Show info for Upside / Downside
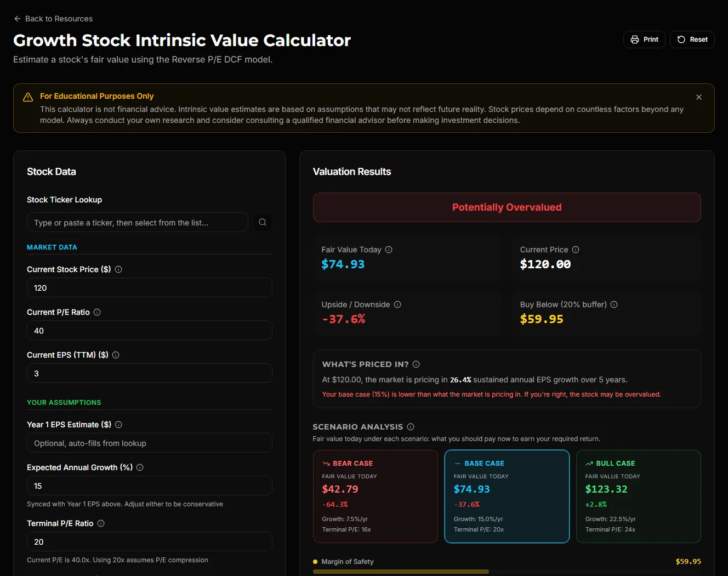The height and width of the screenshot is (576, 728). (x=397, y=304)
